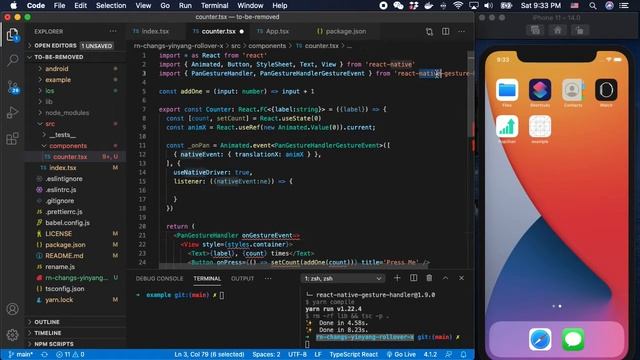
Task: Open the Extensions view
Action: [13, 138]
